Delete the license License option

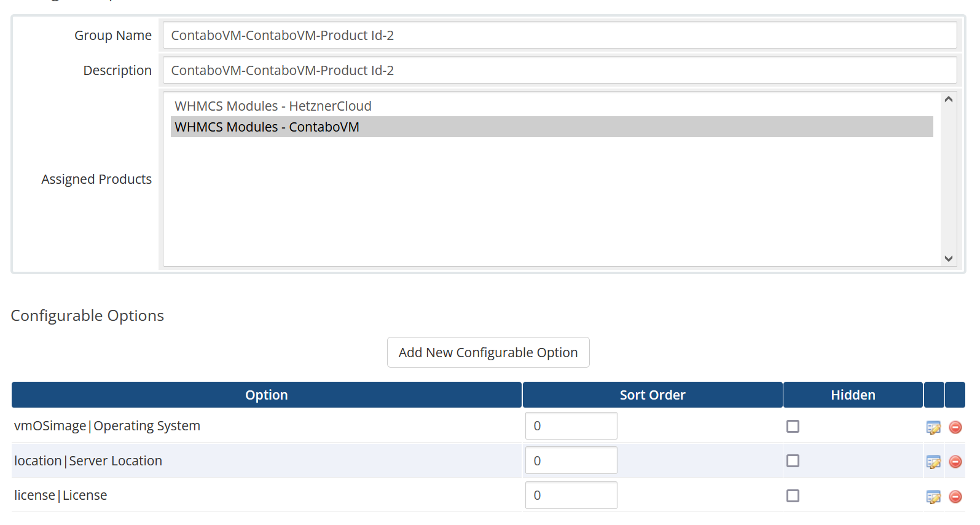[x=955, y=497]
